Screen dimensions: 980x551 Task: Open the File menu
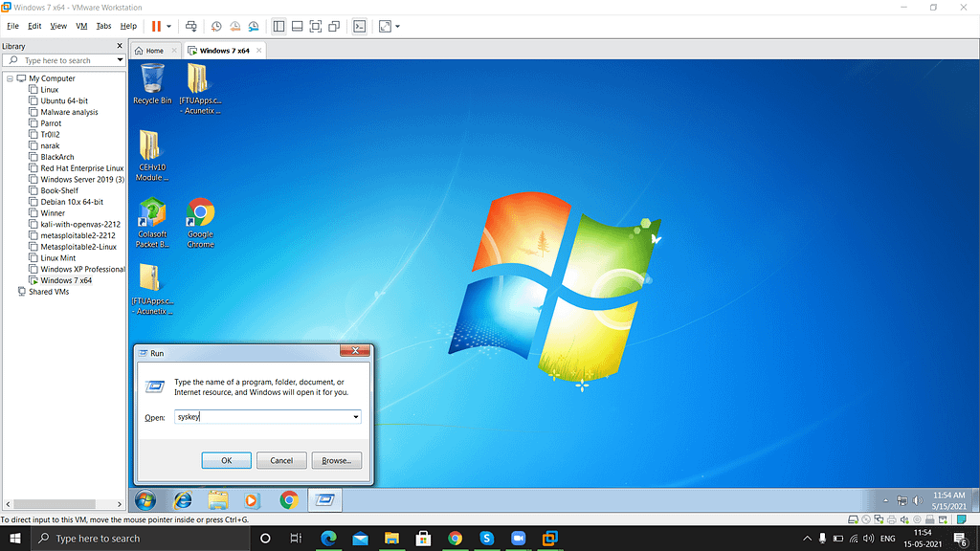pyautogui.click(x=12, y=26)
